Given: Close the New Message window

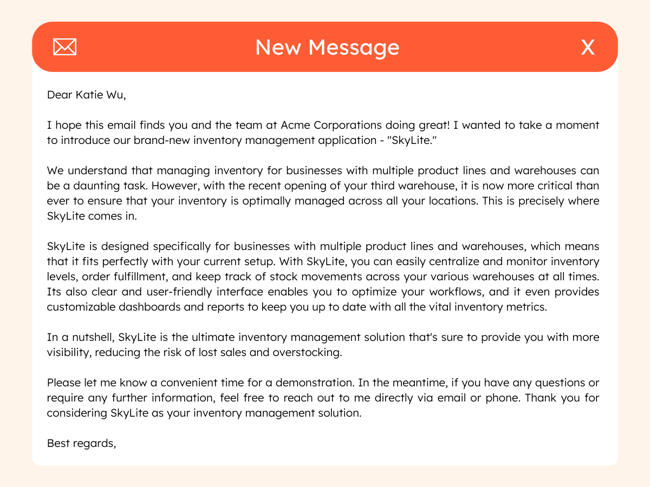Looking at the screenshot, I should pyautogui.click(x=587, y=47).
